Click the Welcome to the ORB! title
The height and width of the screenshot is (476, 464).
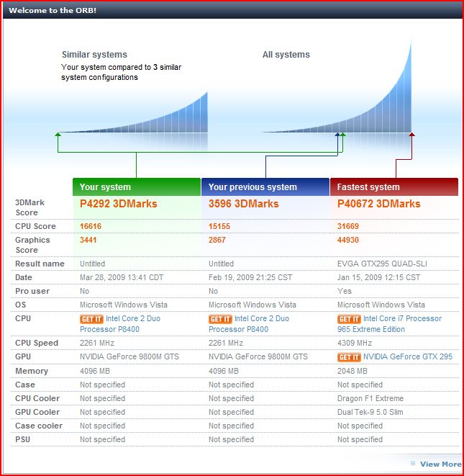53,10
